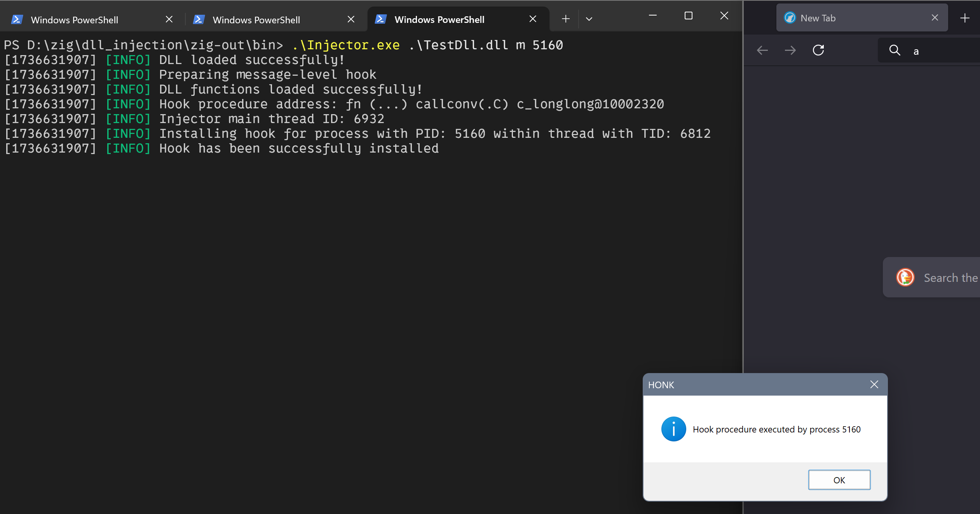Add a new browser tab
980x514 pixels.
tap(965, 18)
